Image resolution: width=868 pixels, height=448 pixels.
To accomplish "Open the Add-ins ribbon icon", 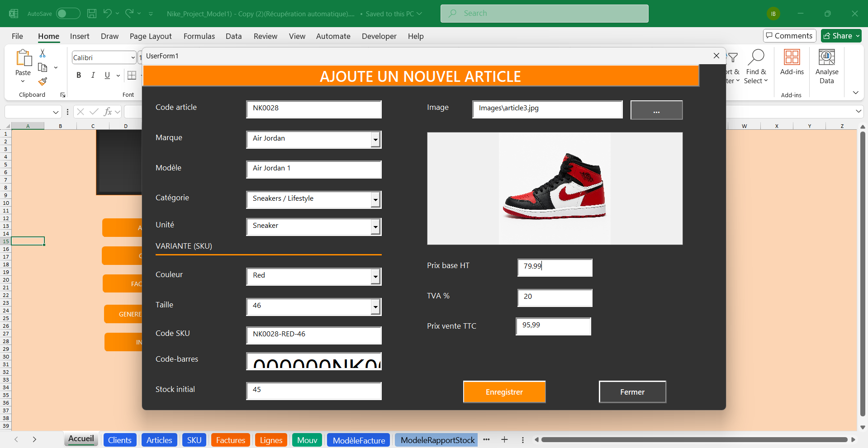I will [x=792, y=58].
